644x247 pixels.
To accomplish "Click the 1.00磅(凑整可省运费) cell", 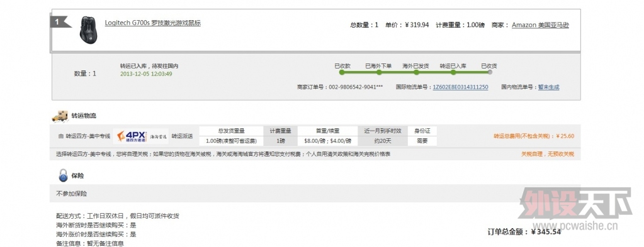I will (231, 141).
